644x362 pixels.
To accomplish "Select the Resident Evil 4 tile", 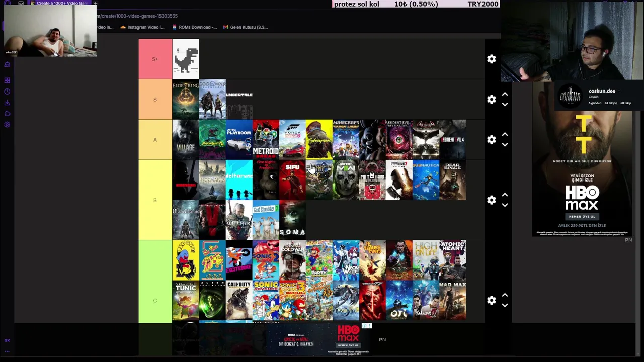I will (452, 140).
